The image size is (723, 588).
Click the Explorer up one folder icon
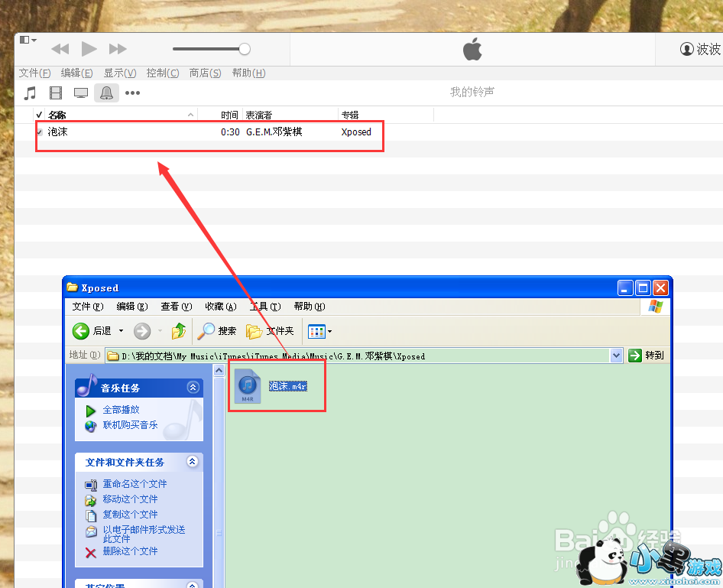tap(178, 331)
